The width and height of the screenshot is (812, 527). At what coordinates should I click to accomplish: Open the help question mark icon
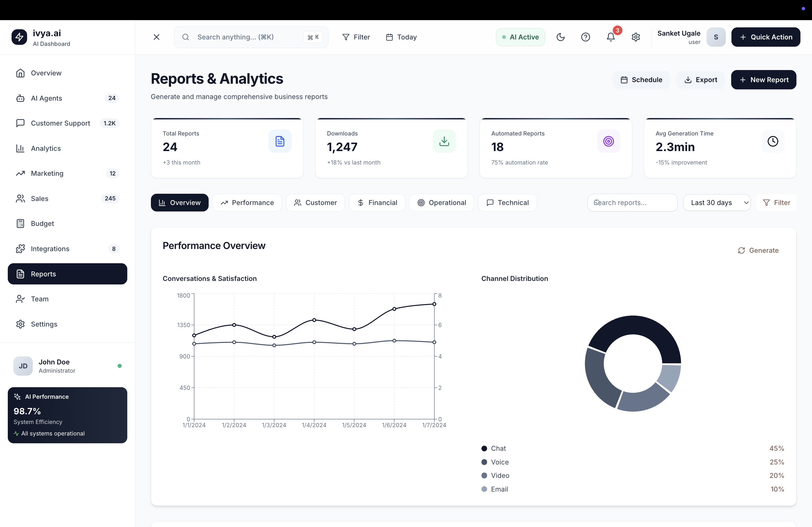point(585,37)
